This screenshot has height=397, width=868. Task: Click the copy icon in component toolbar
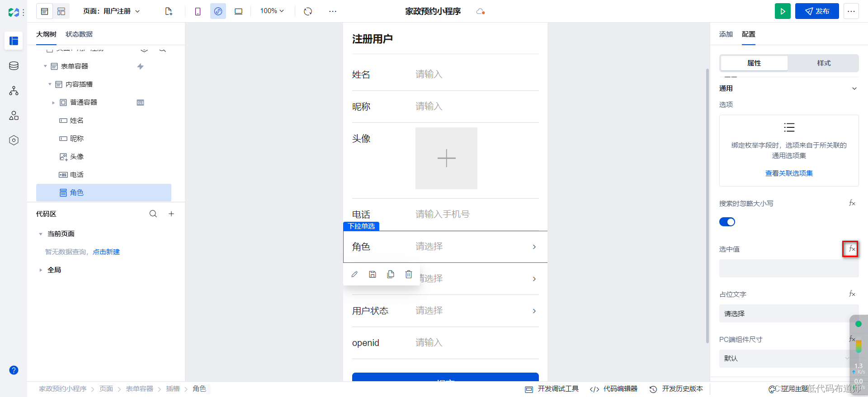(391, 274)
